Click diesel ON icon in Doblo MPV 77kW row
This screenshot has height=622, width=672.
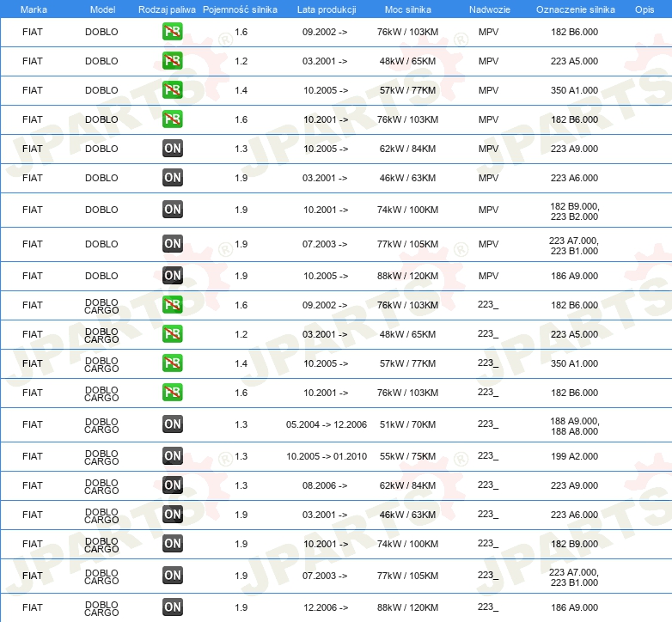pos(172,244)
